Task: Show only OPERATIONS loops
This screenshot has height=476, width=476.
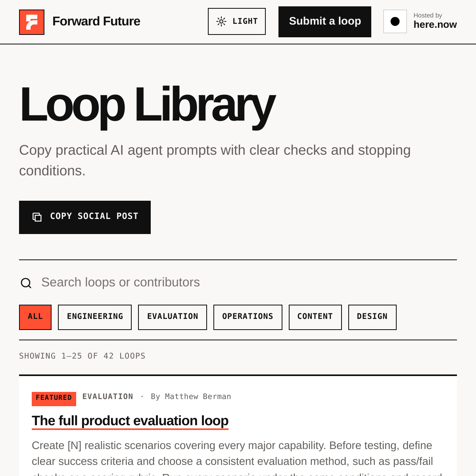Action: point(248,317)
